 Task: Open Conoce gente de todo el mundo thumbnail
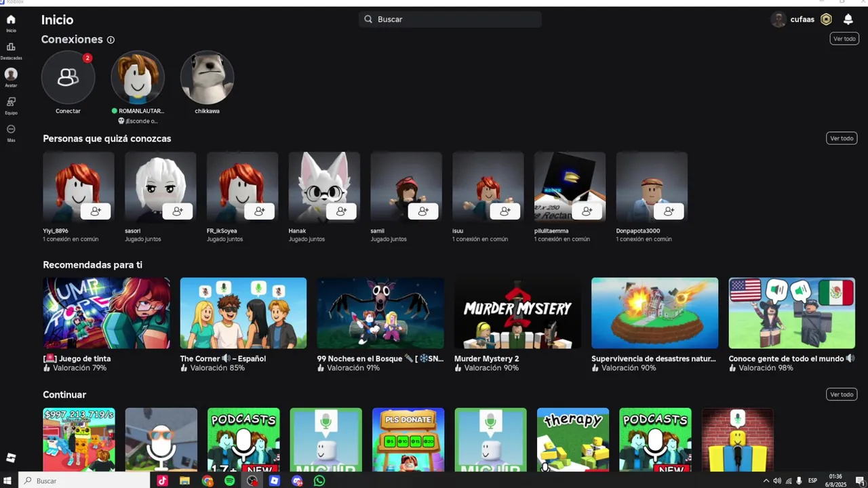click(x=792, y=312)
